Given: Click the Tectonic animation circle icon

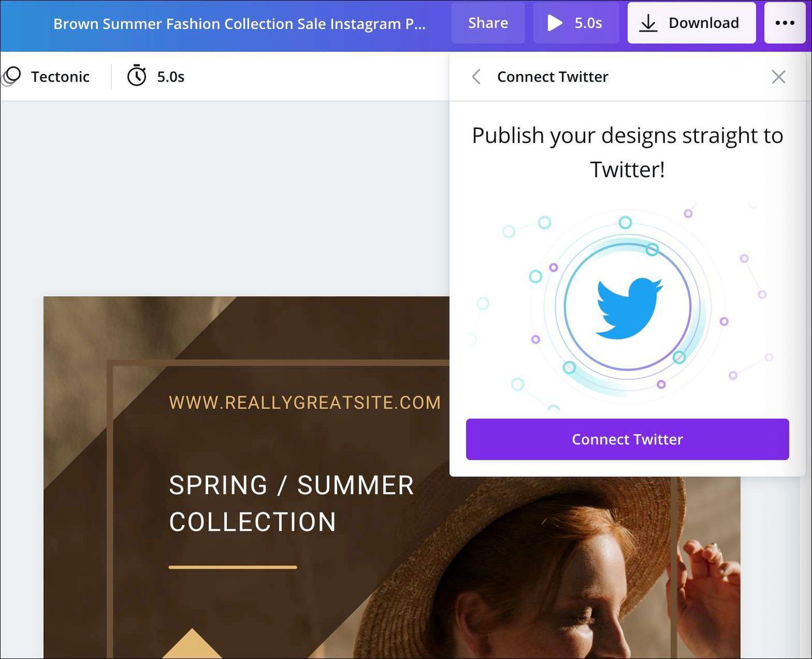Looking at the screenshot, I should click(10, 76).
